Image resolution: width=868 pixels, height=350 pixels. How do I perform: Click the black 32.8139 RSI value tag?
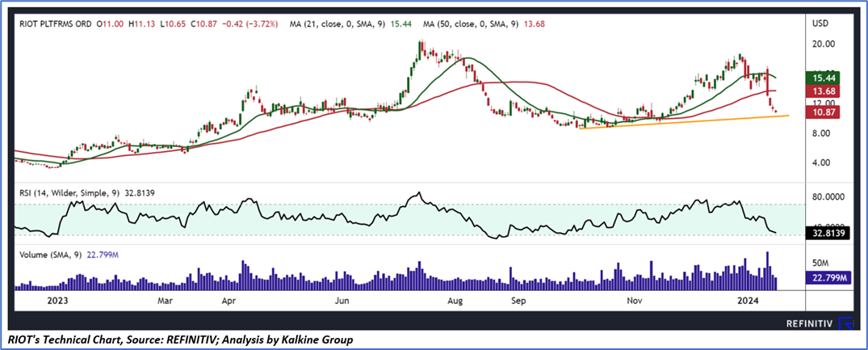[x=829, y=234]
